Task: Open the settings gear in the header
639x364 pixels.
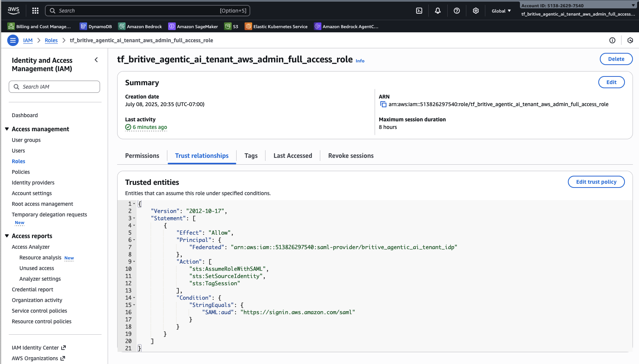Action: click(x=476, y=11)
